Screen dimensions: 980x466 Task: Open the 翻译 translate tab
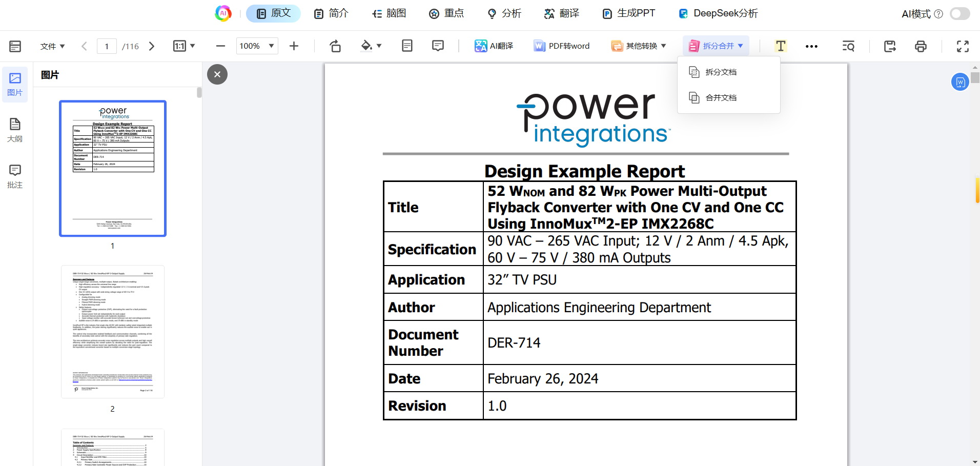(x=562, y=13)
